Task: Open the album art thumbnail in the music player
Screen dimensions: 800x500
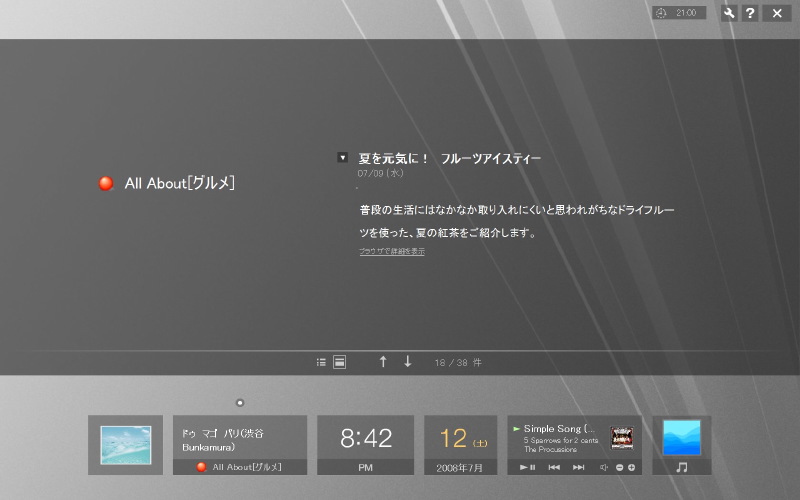Action: 622,438
